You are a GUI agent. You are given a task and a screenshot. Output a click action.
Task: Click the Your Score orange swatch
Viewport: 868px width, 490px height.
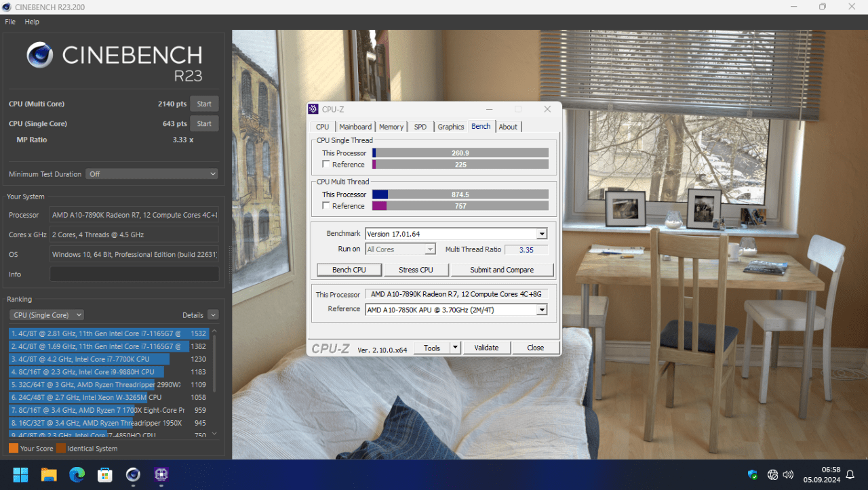coord(14,448)
